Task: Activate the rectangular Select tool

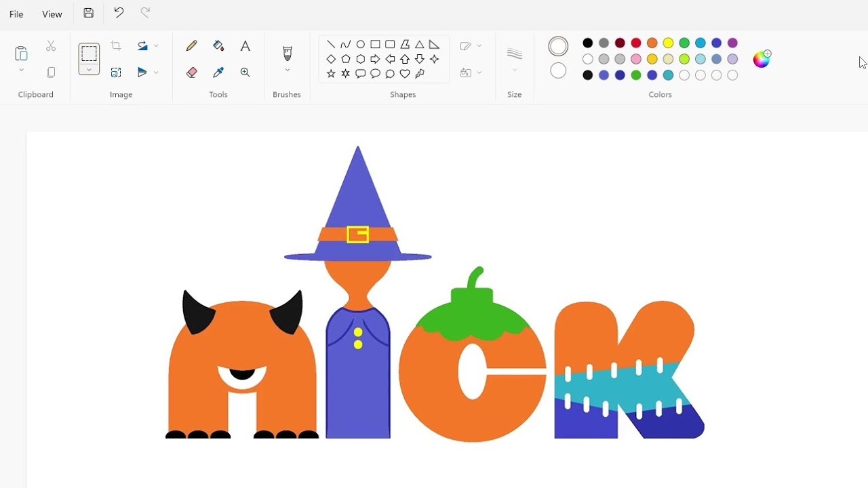Action: [89, 54]
